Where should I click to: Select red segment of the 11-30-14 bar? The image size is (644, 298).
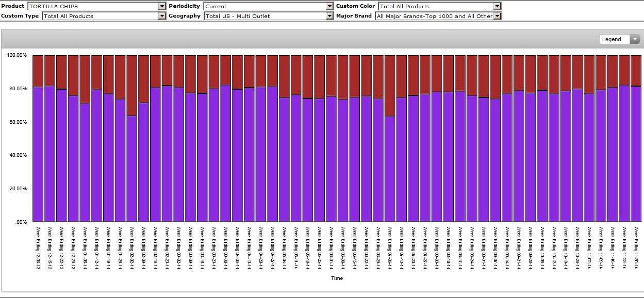(x=636, y=70)
